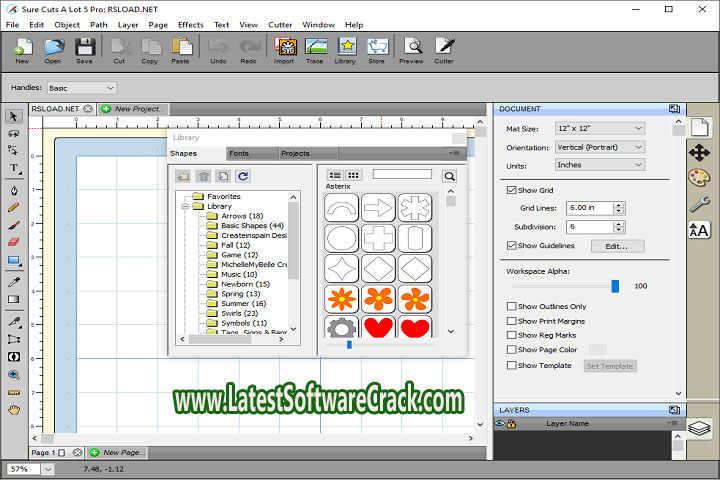Enable Show Reg Marks
The width and height of the screenshot is (720, 480).
coord(511,335)
